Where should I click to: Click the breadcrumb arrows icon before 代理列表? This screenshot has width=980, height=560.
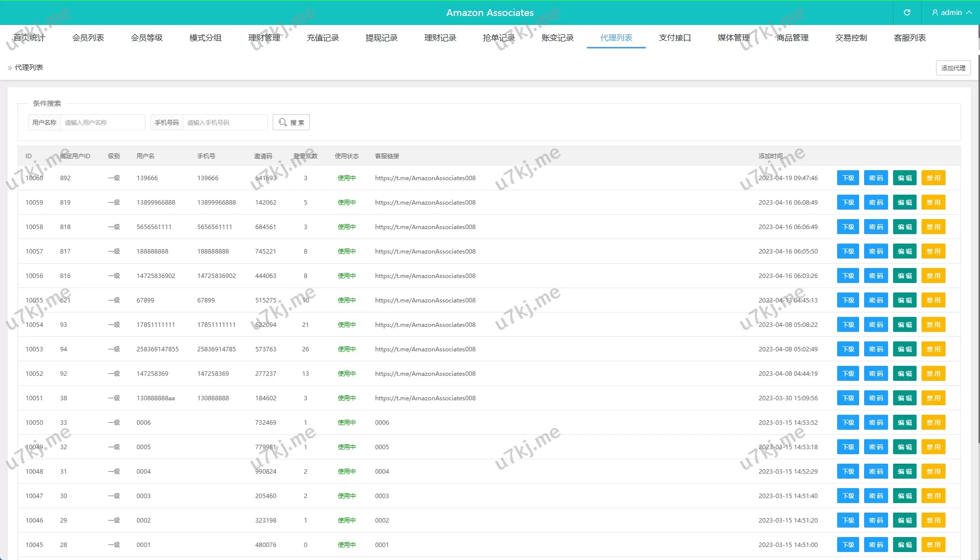click(x=9, y=68)
